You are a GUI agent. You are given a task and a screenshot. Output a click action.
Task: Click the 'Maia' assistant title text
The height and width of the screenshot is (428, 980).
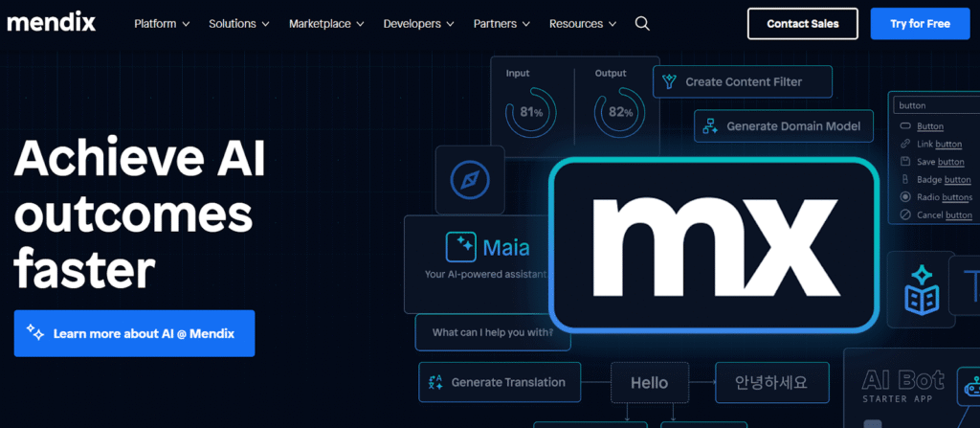click(506, 248)
